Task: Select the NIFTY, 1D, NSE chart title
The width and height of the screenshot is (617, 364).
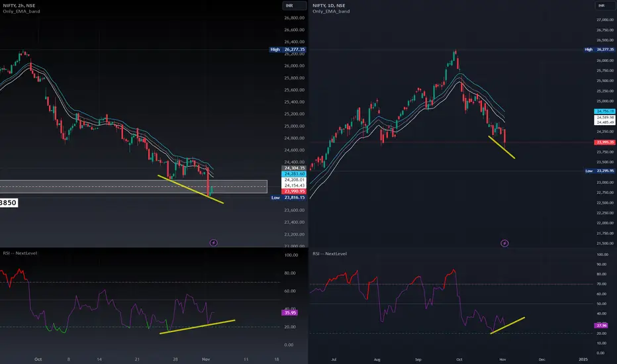Action: [328, 5]
